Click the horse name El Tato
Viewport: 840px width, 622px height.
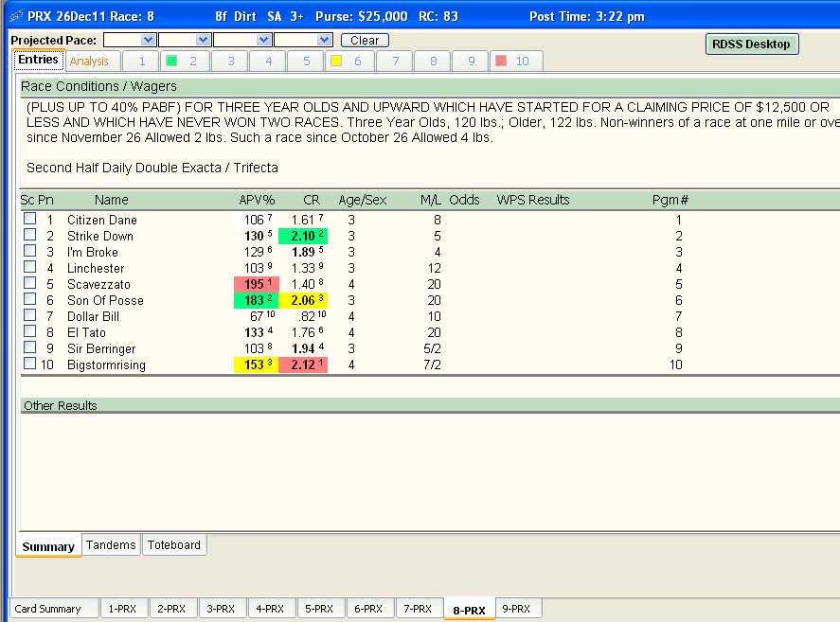tap(86, 332)
